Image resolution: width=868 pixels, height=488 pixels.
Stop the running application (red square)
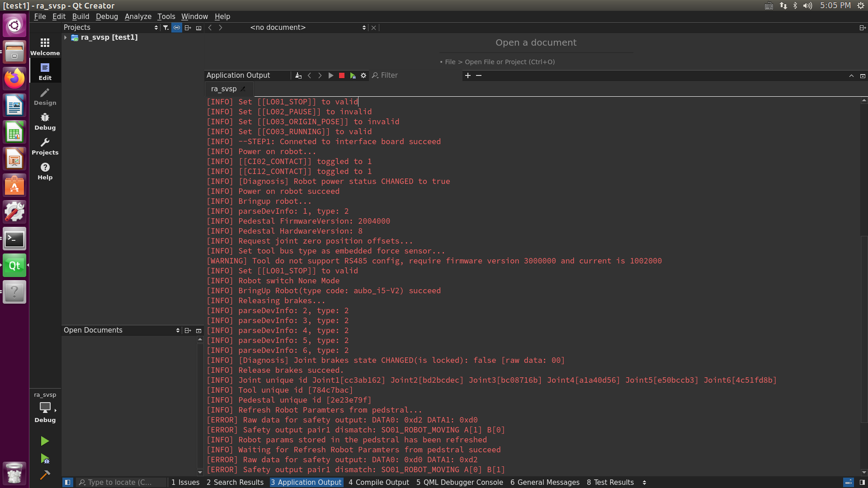(x=342, y=75)
